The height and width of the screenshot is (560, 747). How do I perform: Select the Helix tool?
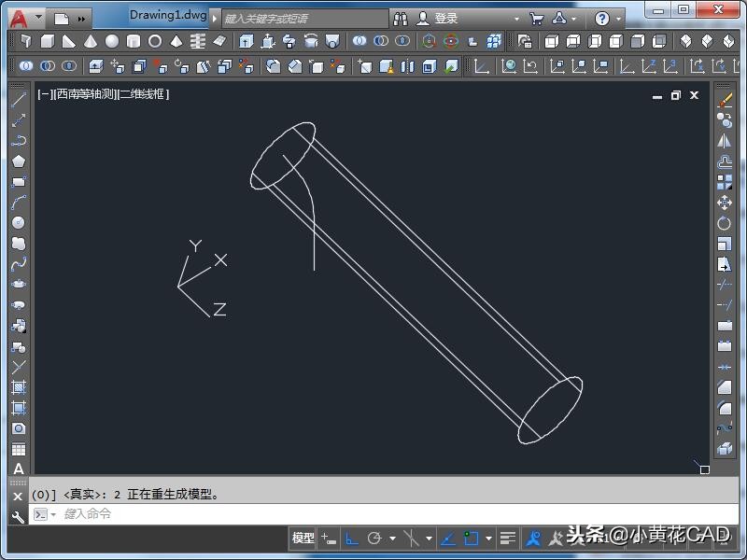click(x=198, y=41)
